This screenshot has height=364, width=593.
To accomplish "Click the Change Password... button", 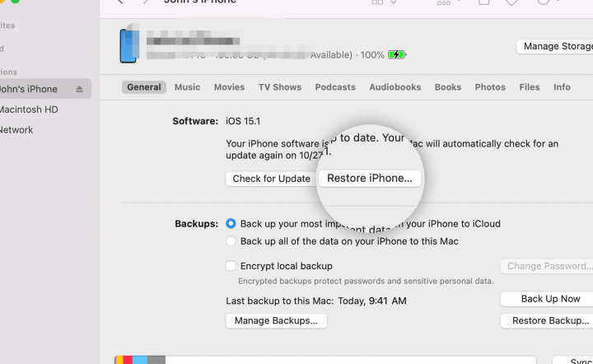I will point(547,266).
